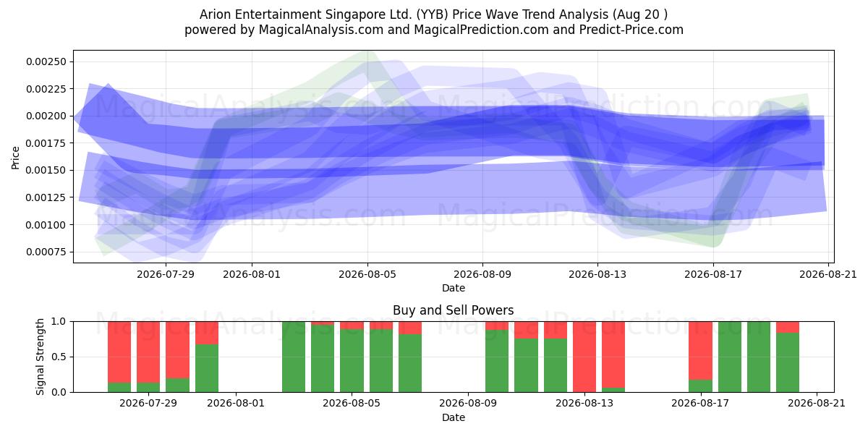
Task: Click the 0.0 tick on Signal Strength axis
Action: point(60,392)
